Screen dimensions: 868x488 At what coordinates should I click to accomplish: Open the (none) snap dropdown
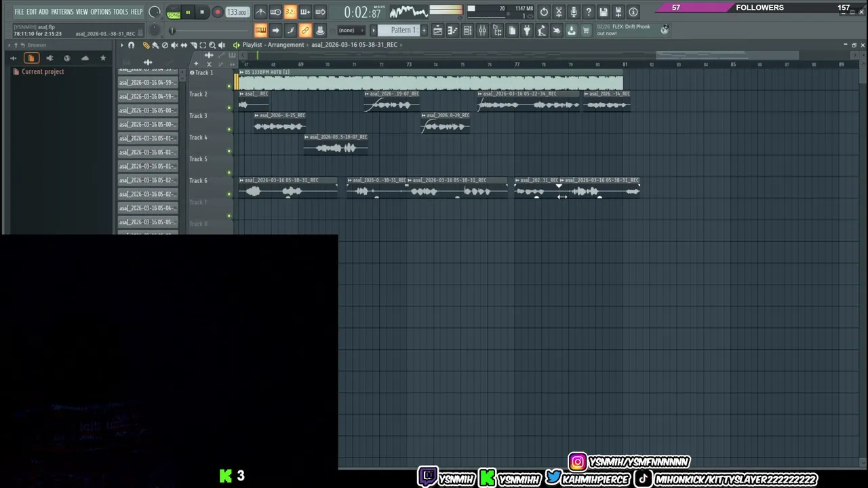(x=351, y=30)
